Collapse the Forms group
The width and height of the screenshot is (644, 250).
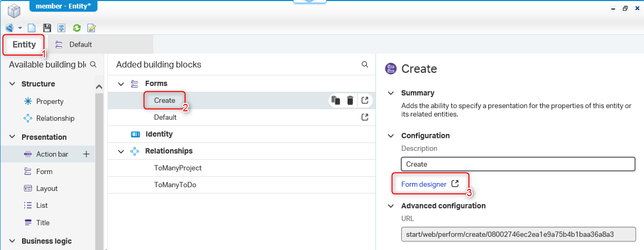click(121, 83)
